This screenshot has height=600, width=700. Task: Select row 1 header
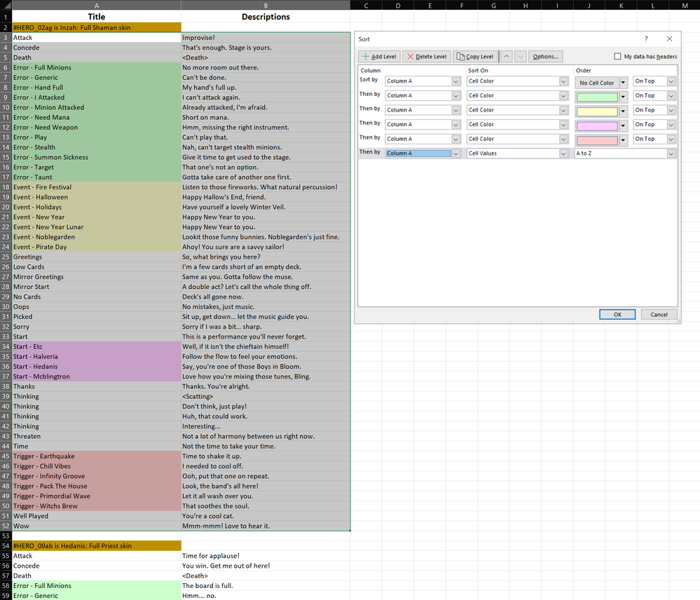tap(6, 17)
